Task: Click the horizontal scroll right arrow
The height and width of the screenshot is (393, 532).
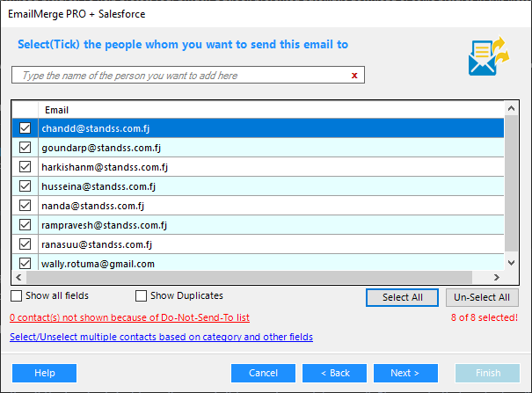Action: pyautogui.click(x=498, y=277)
